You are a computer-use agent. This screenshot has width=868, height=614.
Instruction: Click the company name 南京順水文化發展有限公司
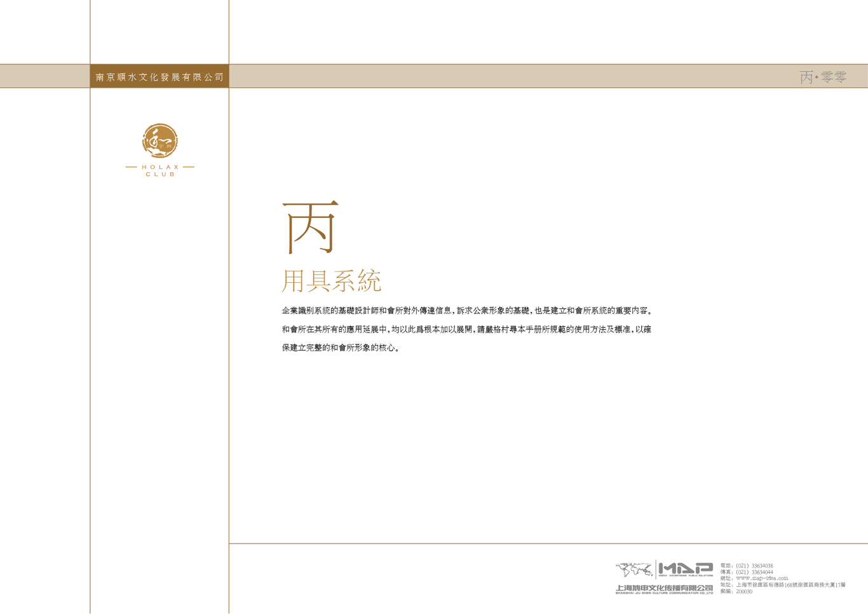click(159, 77)
